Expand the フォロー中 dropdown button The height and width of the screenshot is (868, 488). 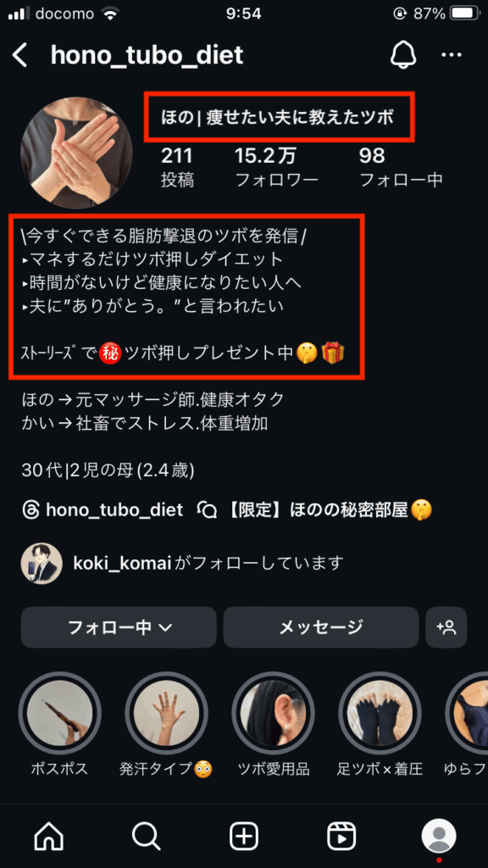click(119, 627)
